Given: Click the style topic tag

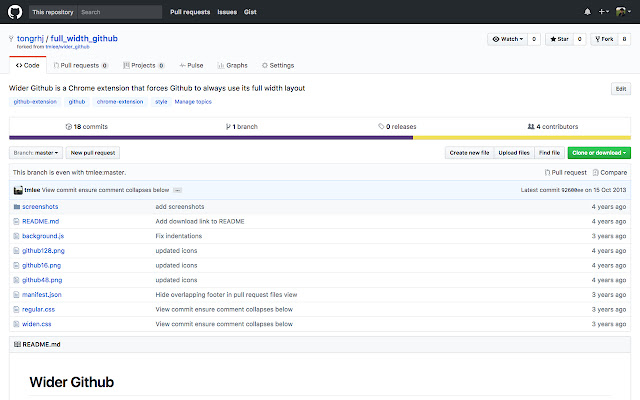Looking at the screenshot, I should coord(161,102).
